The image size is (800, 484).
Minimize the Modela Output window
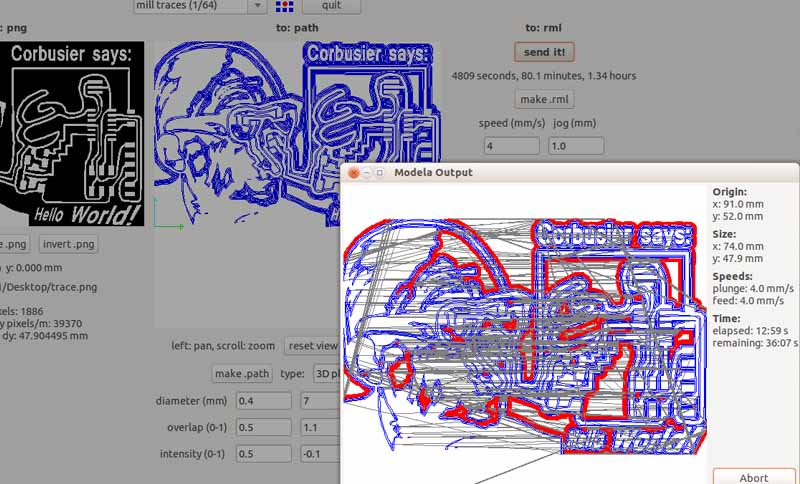[367, 173]
